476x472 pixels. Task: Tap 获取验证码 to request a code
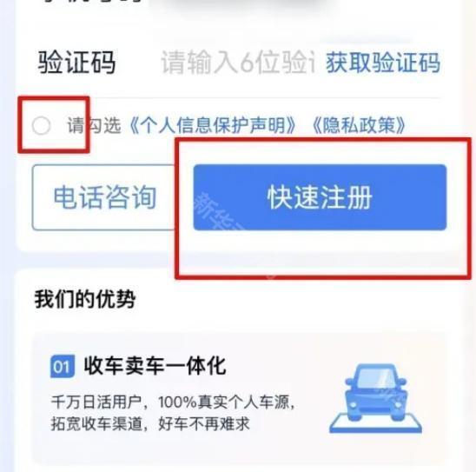(x=383, y=63)
